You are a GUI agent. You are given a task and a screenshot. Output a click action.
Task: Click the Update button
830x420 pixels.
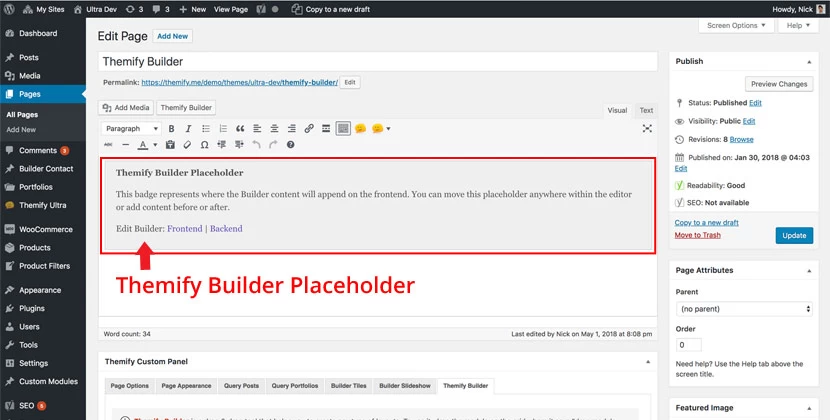tap(794, 235)
